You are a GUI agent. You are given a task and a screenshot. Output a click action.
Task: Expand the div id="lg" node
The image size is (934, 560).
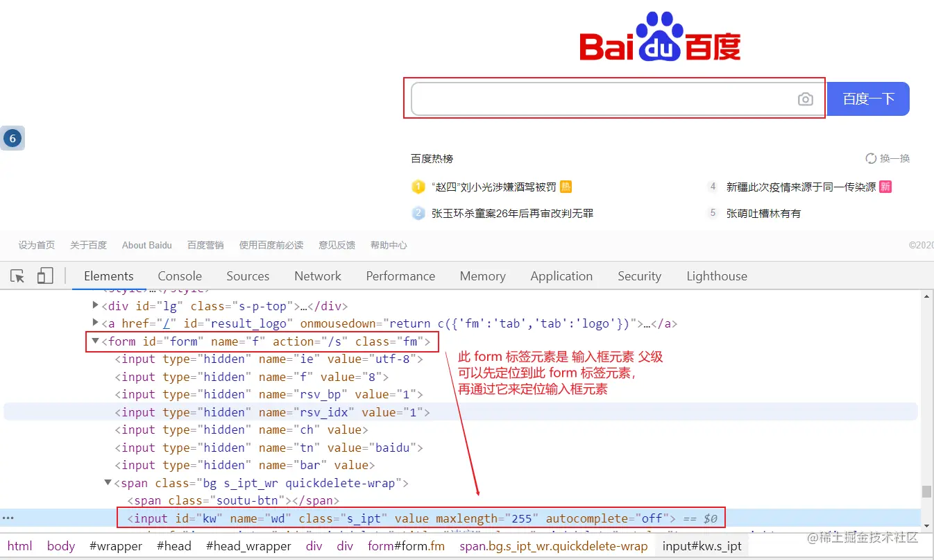coord(96,305)
